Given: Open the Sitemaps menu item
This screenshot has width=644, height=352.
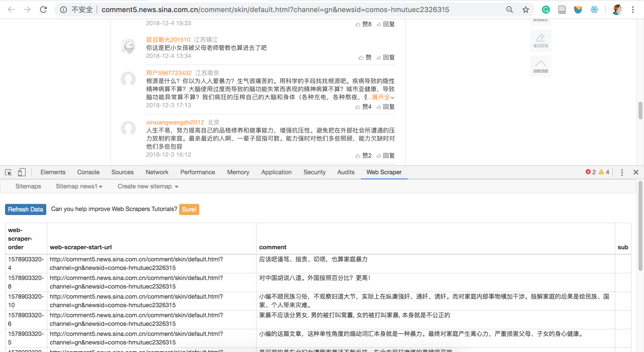Looking at the screenshot, I should pos(28,186).
